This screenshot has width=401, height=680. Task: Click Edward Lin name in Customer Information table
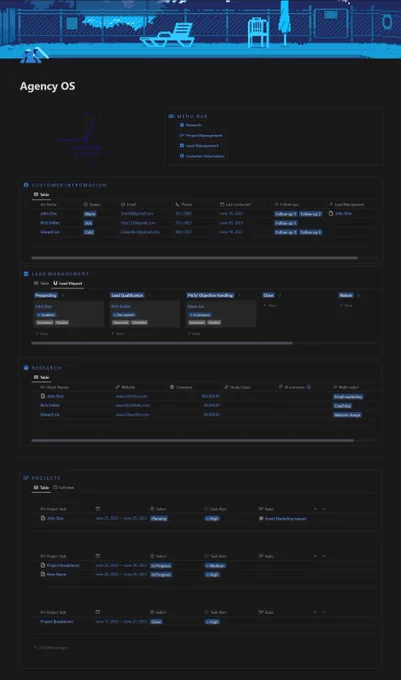[50, 232]
